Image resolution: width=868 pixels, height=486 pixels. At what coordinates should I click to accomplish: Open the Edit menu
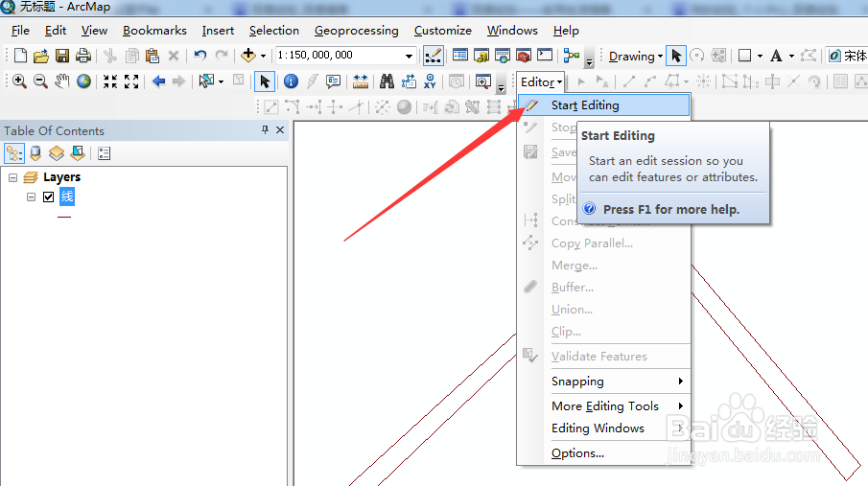point(56,31)
